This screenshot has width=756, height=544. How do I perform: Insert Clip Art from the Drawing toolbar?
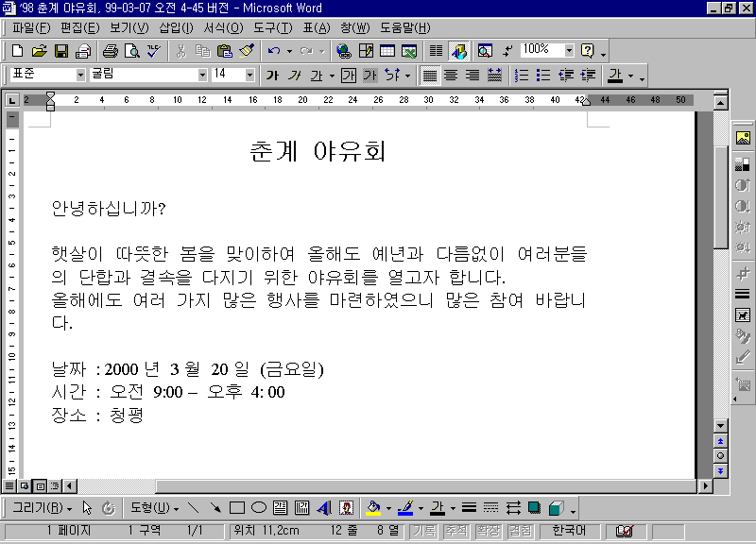click(x=346, y=508)
